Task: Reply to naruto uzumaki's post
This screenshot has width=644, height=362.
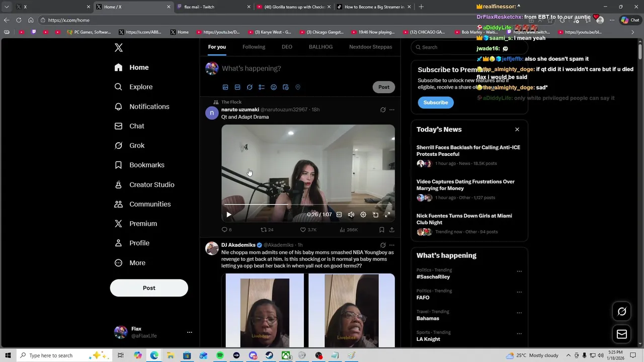Action: [226, 230]
